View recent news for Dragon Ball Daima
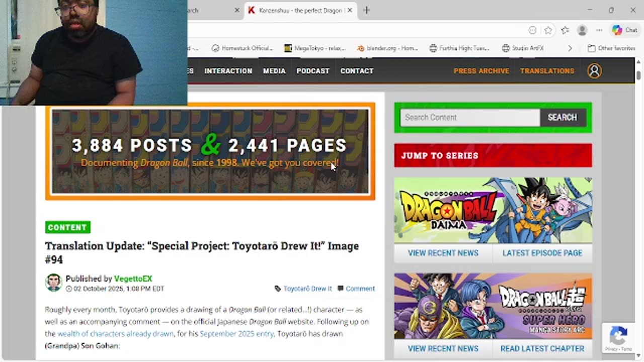The width and height of the screenshot is (644, 362). click(443, 253)
